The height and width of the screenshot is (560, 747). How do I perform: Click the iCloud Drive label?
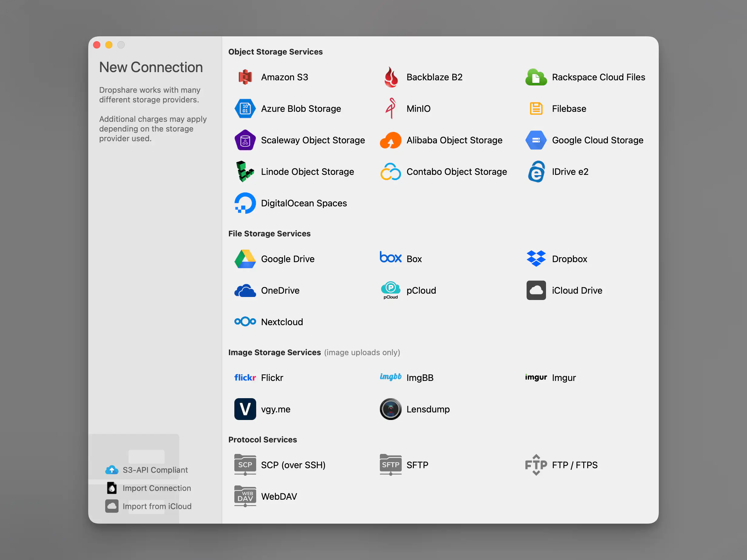[577, 291]
